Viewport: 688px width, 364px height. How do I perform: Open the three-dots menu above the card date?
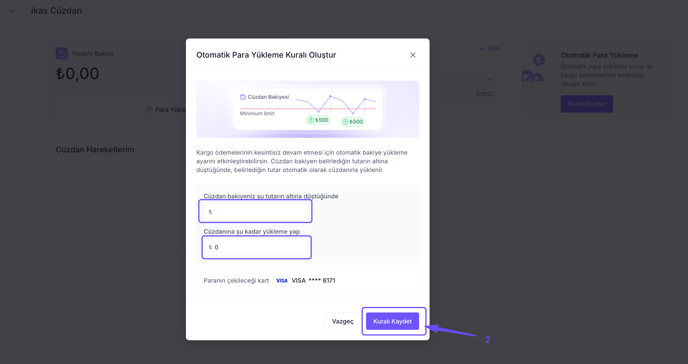pos(490,79)
